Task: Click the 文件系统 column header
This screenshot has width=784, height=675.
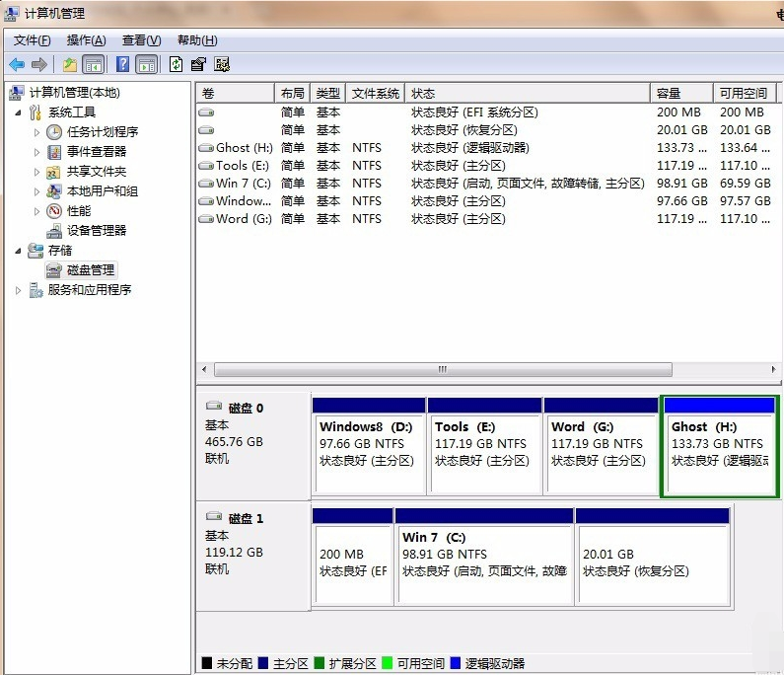Action: click(375, 93)
